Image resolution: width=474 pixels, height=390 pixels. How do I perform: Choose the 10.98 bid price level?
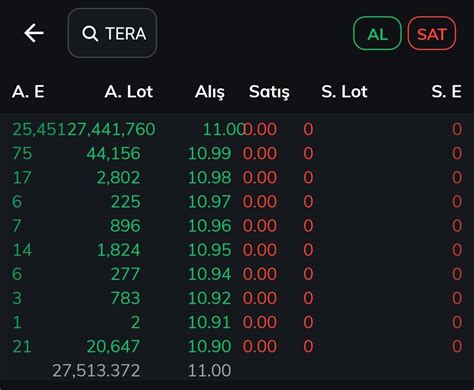210,177
